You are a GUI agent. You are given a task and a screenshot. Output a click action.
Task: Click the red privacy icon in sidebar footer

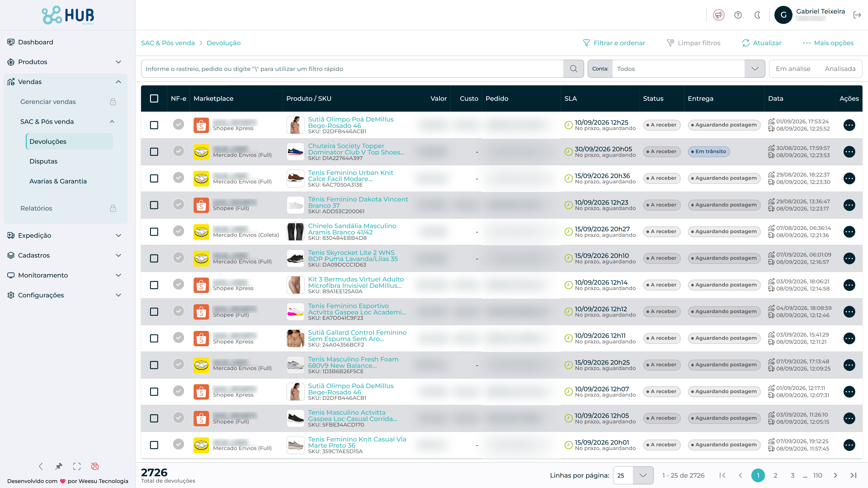pos(95,466)
